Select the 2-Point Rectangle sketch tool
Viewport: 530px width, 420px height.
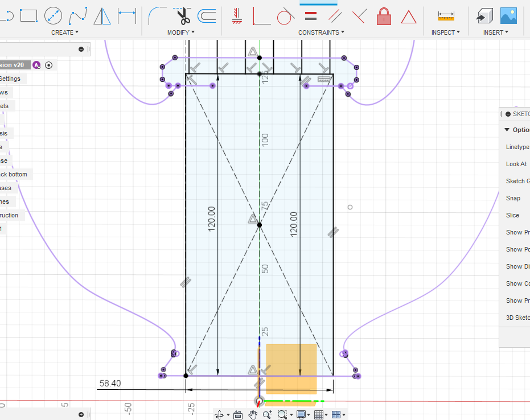(x=28, y=16)
